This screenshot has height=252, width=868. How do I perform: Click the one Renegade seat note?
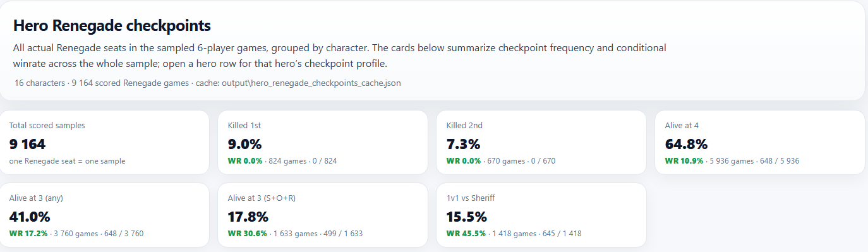coord(68,161)
